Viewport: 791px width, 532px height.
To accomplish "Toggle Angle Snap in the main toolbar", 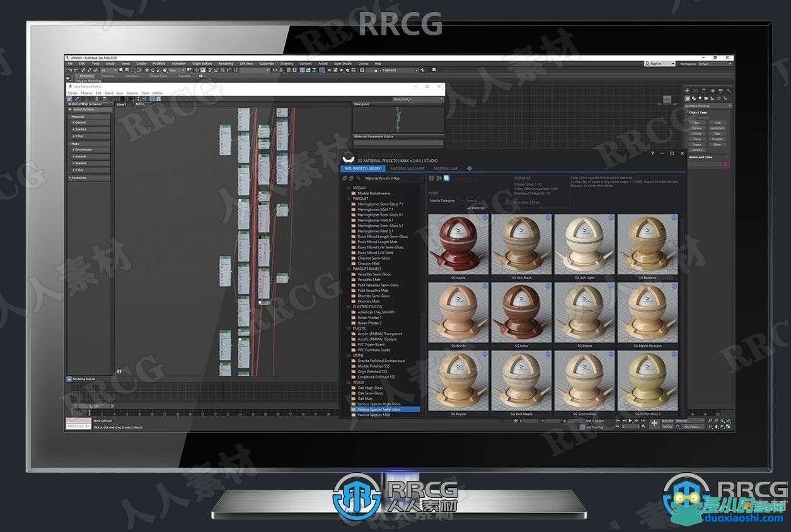I will pos(216,70).
